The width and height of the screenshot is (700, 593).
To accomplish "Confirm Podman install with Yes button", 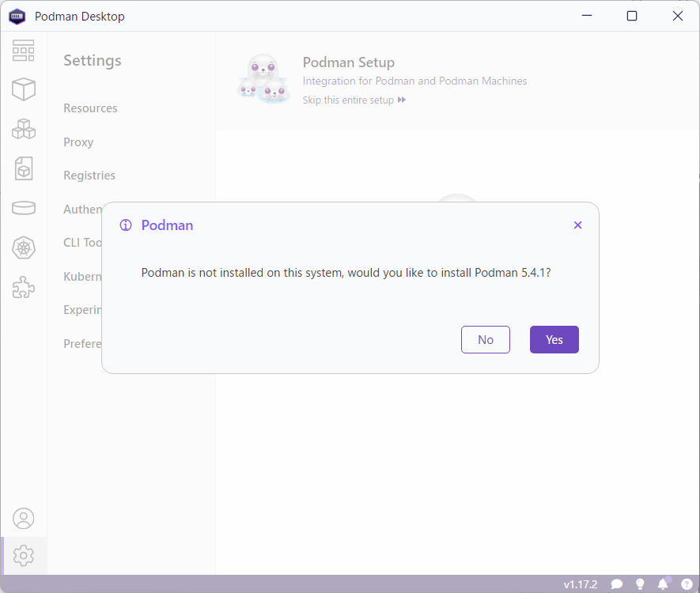I will 554,339.
